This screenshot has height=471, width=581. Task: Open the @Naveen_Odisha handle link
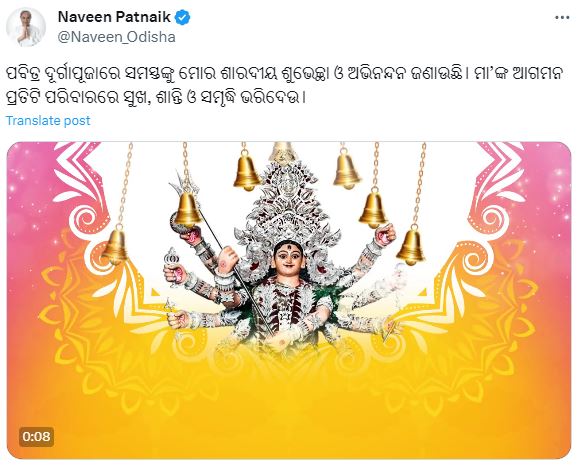[117, 37]
